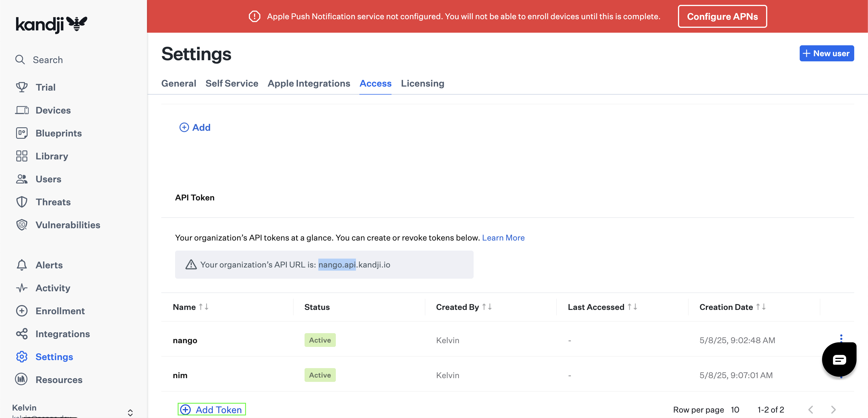Open the Resources library icon
The width and height of the screenshot is (868, 418).
tap(22, 379)
